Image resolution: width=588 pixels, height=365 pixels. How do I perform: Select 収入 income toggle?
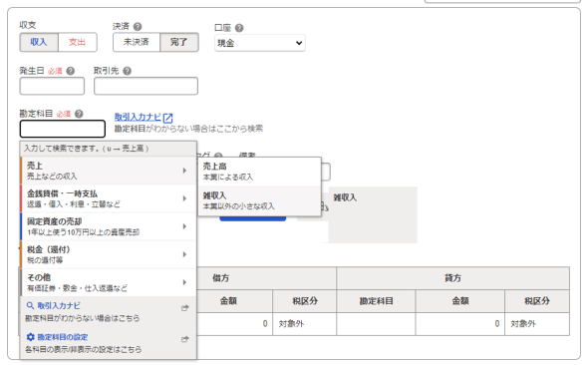39,42
